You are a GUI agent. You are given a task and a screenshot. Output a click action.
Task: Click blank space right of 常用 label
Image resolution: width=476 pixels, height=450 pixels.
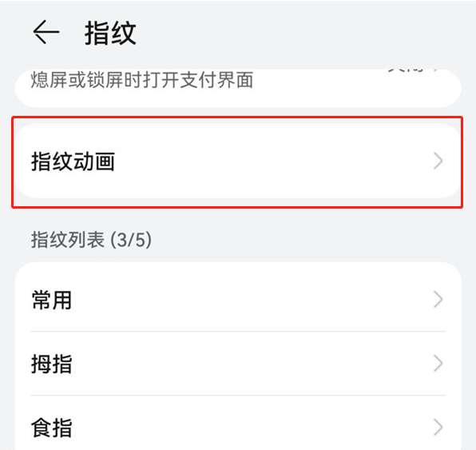[x=252, y=300]
